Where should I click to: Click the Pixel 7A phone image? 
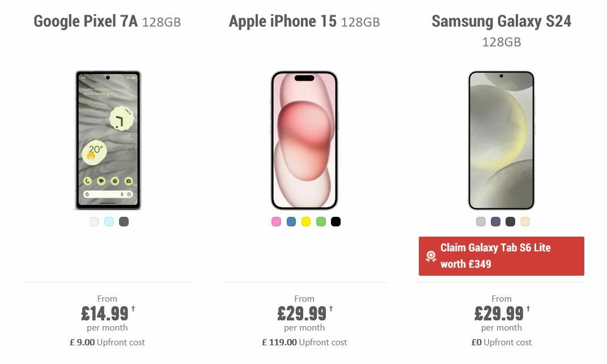pyautogui.click(x=107, y=139)
